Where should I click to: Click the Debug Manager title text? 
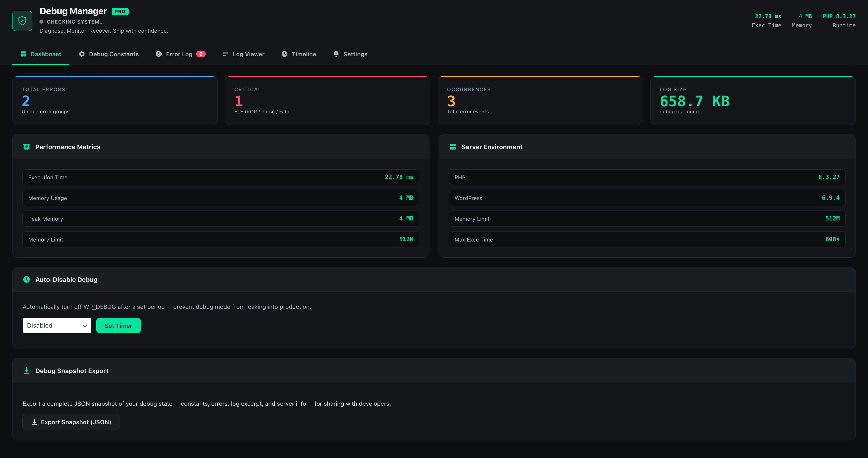tap(74, 11)
